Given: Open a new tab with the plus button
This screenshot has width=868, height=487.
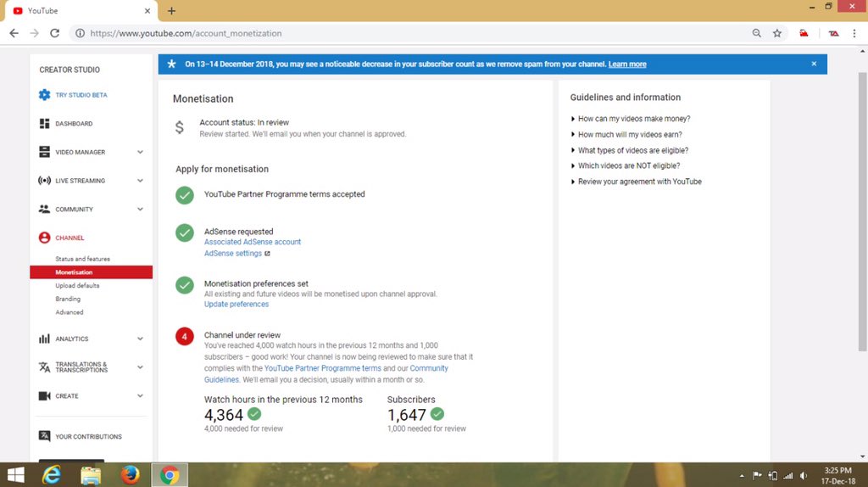Looking at the screenshot, I should point(171,10).
